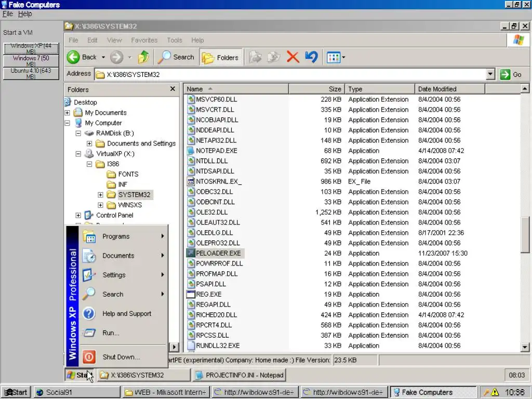The height and width of the screenshot is (399, 532).
Task: Select the PELOADER.EXE file icon
Action: click(191, 253)
